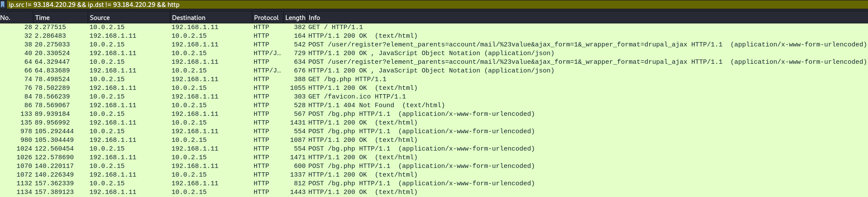The height and width of the screenshot is (197, 868).
Task: Select packet 133 POST /bg.php
Action: point(434,114)
